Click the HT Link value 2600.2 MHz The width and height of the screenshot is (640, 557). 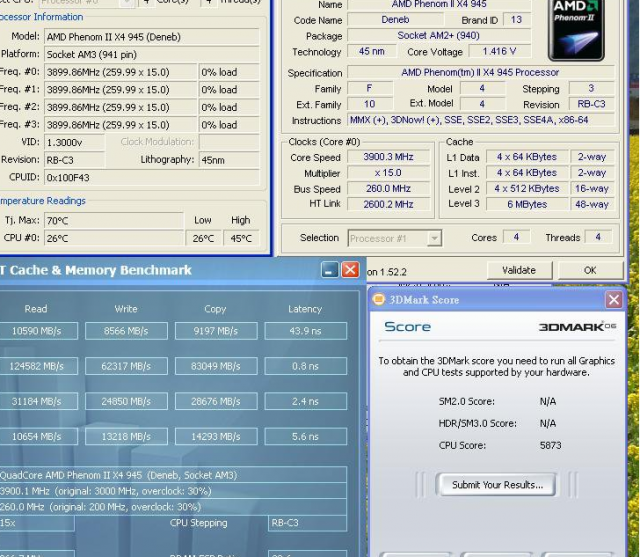click(x=388, y=204)
